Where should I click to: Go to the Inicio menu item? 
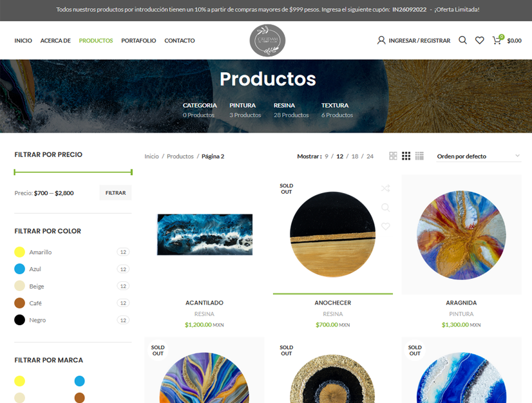[23, 41]
